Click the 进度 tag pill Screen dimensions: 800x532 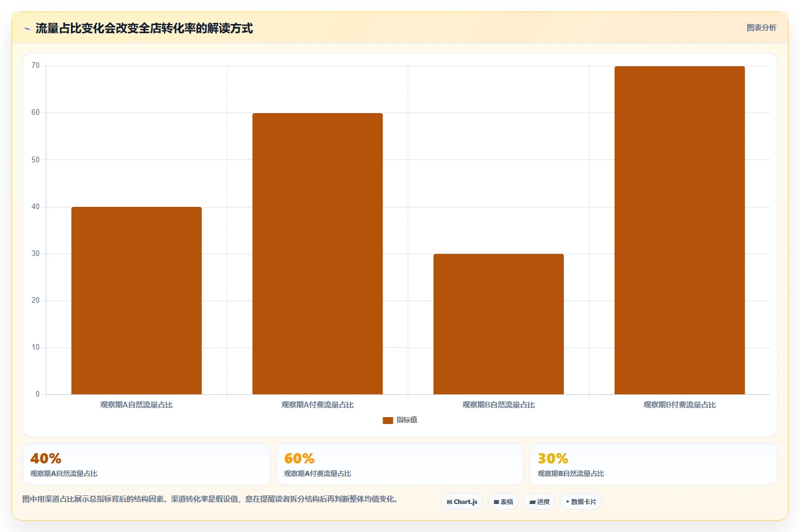tap(539, 502)
